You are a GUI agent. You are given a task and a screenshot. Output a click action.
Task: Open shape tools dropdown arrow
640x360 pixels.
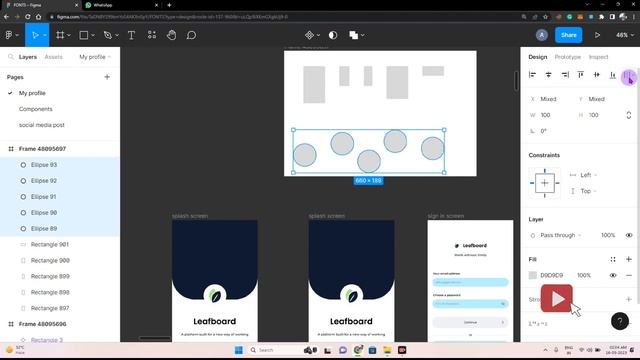93,36
